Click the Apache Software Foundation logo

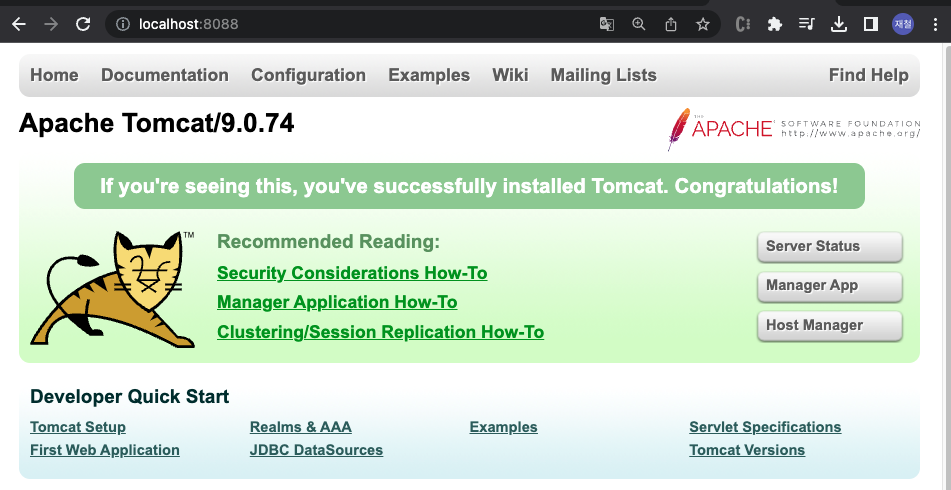tap(793, 129)
